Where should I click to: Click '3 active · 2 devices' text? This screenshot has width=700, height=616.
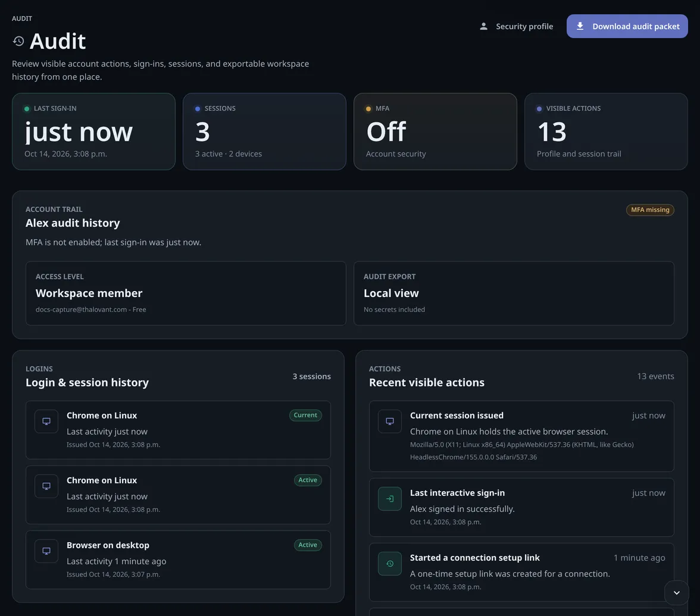click(229, 154)
